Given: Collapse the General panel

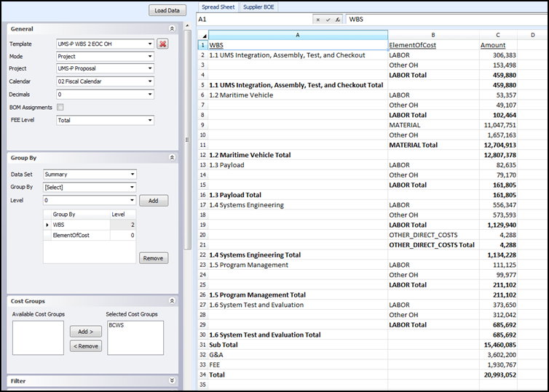Looking at the screenshot, I should click(172, 28).
